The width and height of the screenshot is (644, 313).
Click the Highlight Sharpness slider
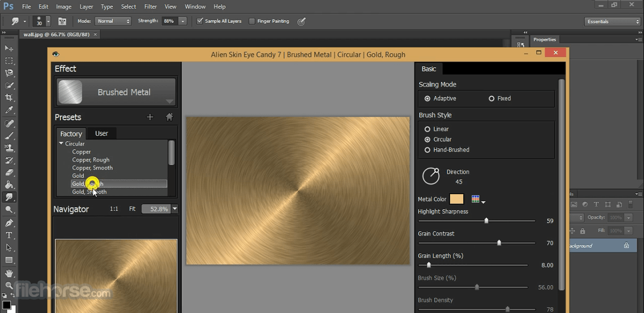click(477, 221)
